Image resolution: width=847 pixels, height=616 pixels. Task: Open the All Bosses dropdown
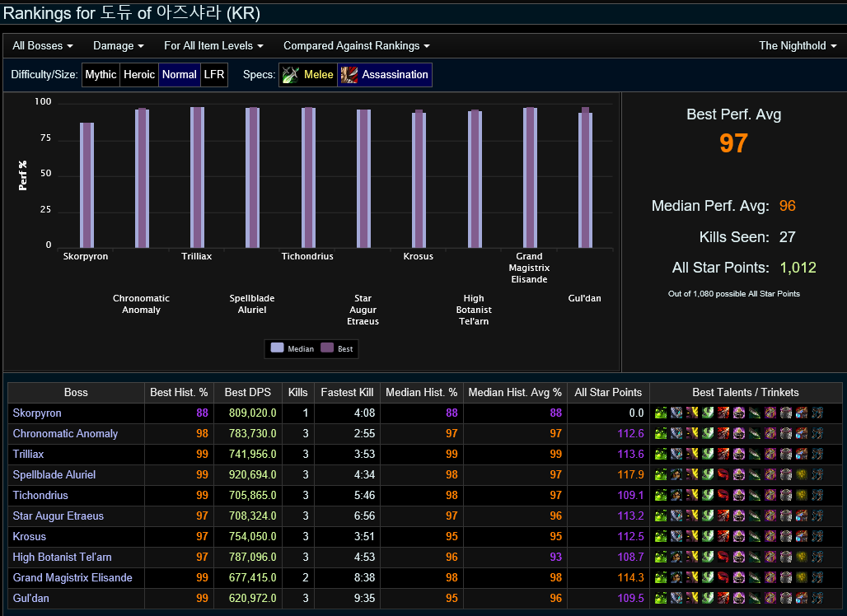pos(43,46)
